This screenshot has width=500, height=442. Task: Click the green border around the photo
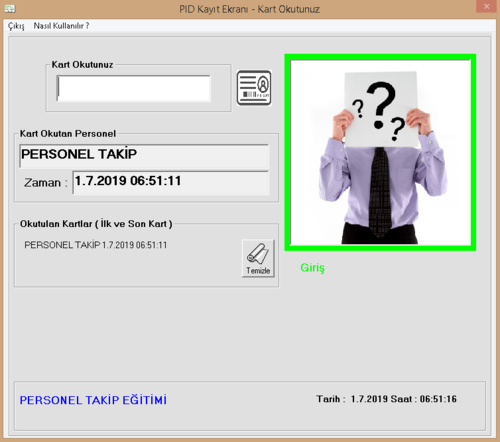[x=380, y=57]
